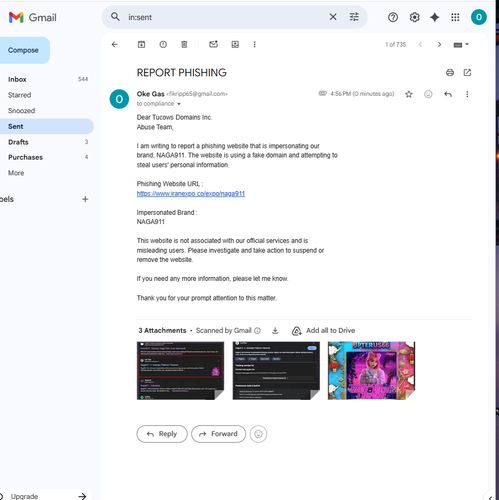Add an emoji reaction in message header

pyautogui.click(x=428, y=94)
